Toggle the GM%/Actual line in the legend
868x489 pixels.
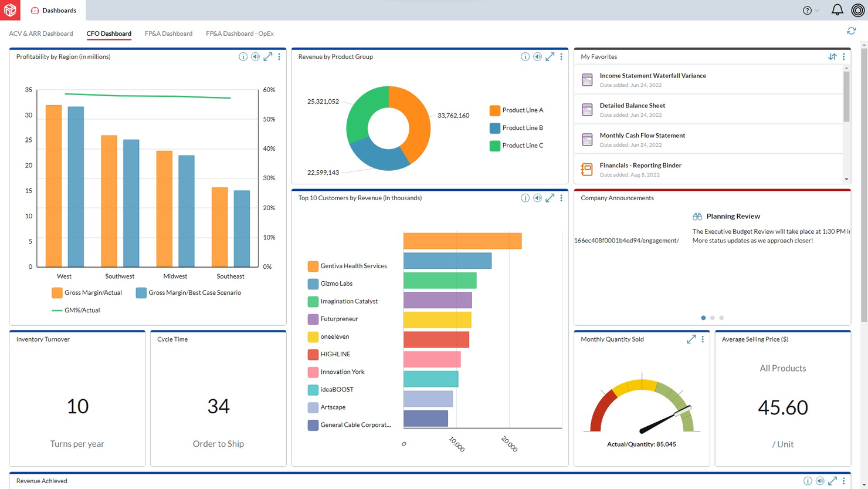pyautogui.click(x=76, y=310)
